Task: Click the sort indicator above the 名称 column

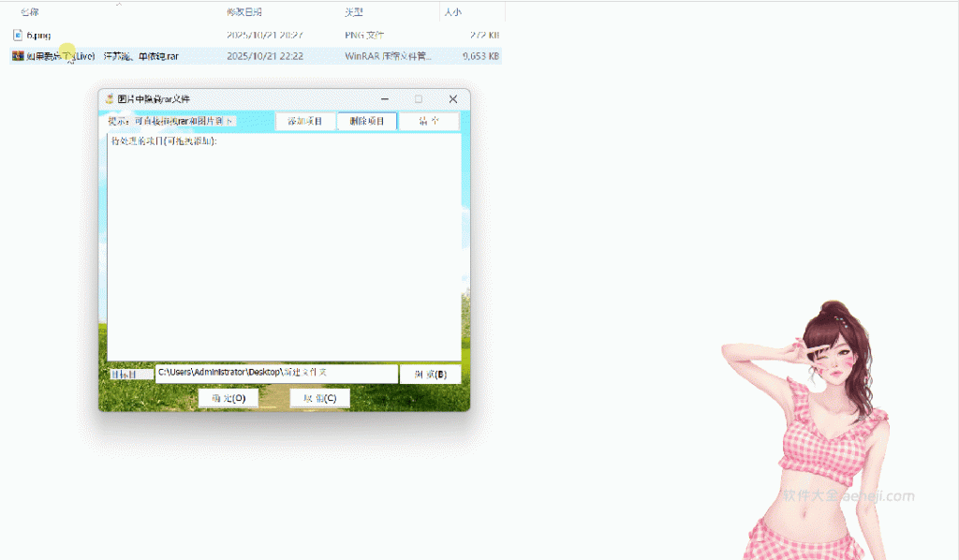Action: tap(116, 3)
